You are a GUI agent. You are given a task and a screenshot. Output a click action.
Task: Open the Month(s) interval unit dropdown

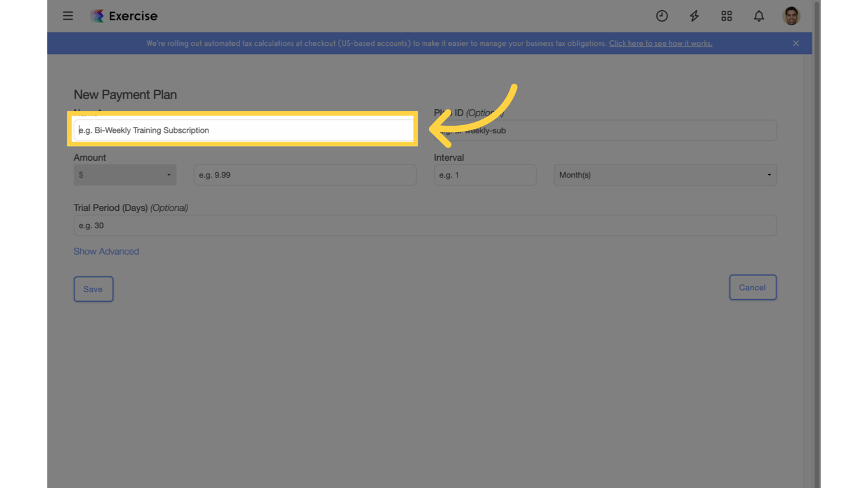click(665, 175)
